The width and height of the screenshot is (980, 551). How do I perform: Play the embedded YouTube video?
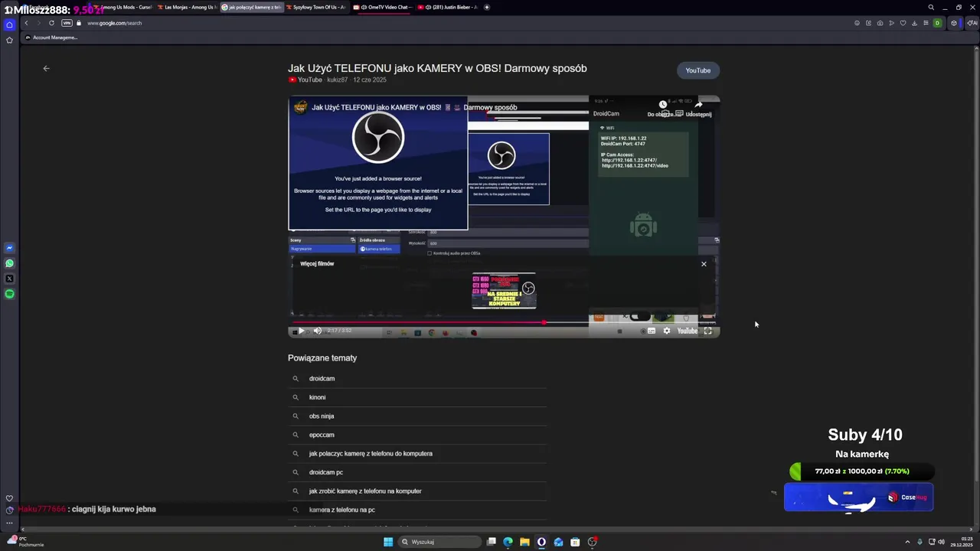[302, 331]
